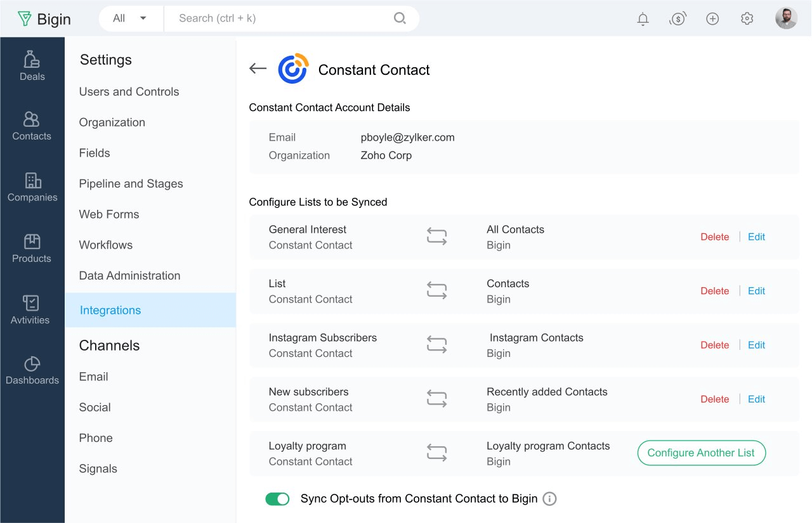Go back using the left arrow
The image size is (812, 523).
(x=258, y=69)
